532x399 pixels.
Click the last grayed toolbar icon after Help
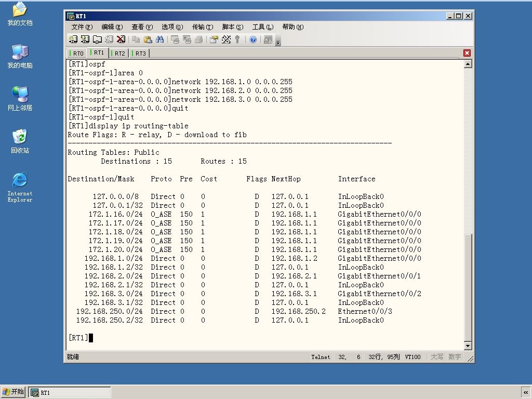pos(268,39)
